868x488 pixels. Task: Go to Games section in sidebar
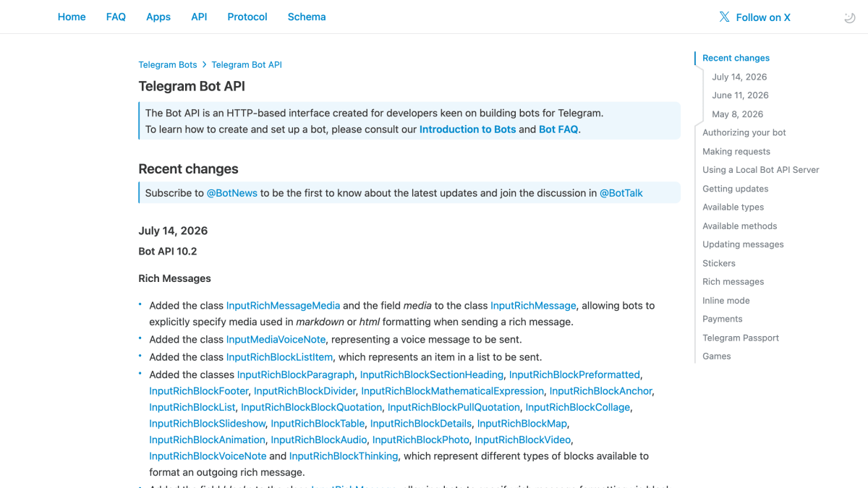717,356
